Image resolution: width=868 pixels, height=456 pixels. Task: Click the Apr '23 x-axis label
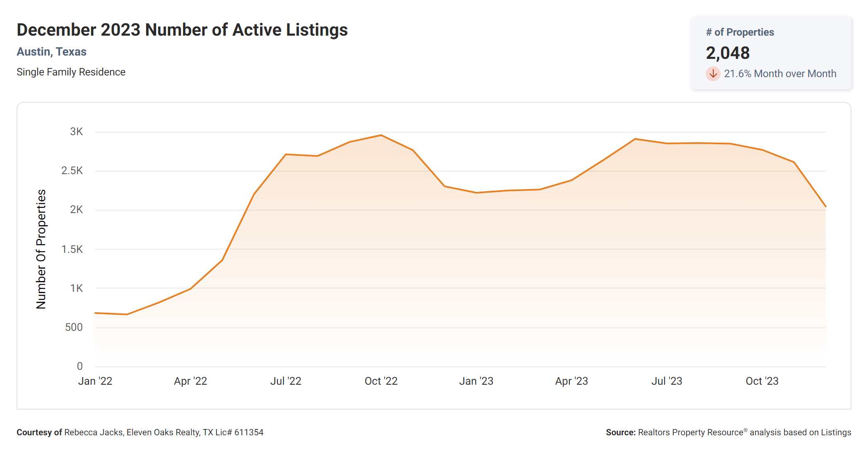tap(571, 381)
